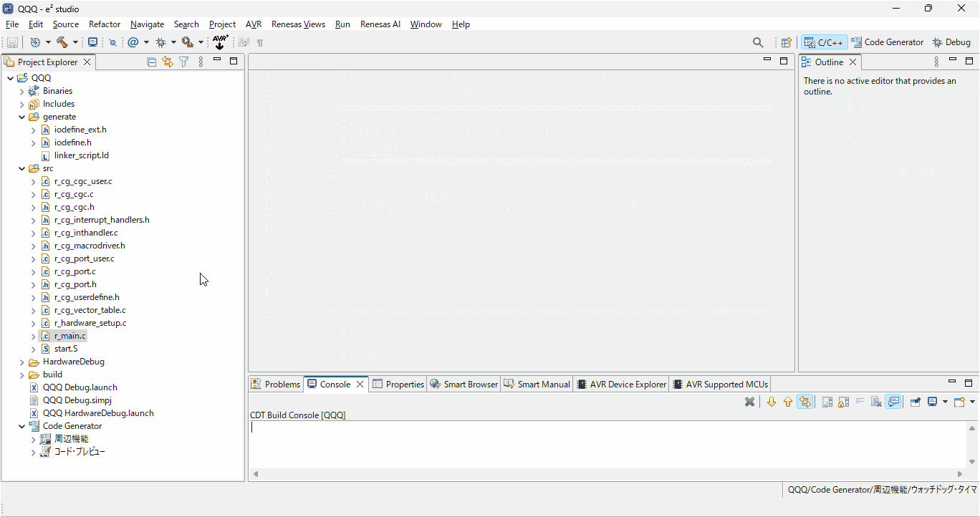
Task: Click the AVR download icon in the toolbar
Action: pos(220,42)
